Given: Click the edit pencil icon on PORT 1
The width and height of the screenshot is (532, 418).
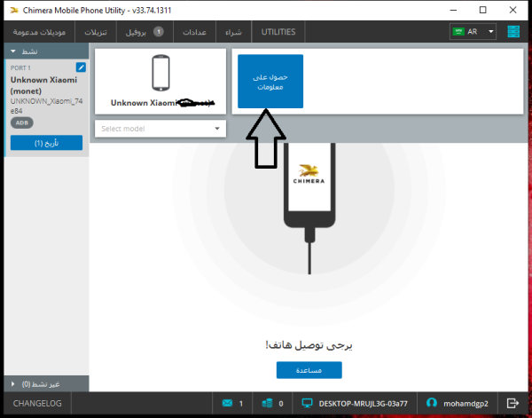Looking at the screenshot, I should click(x=81, y=67).
